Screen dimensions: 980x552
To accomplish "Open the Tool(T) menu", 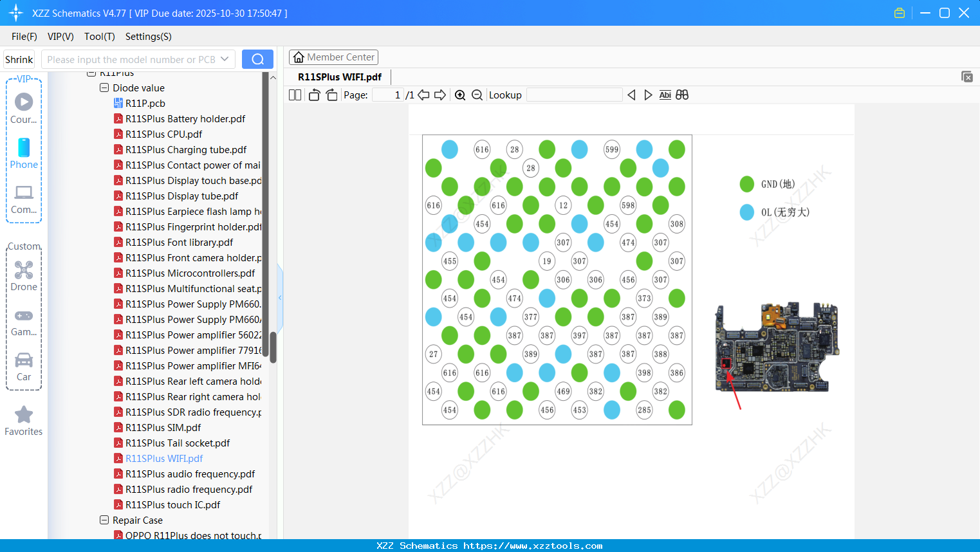I will (x=100, y=37).
